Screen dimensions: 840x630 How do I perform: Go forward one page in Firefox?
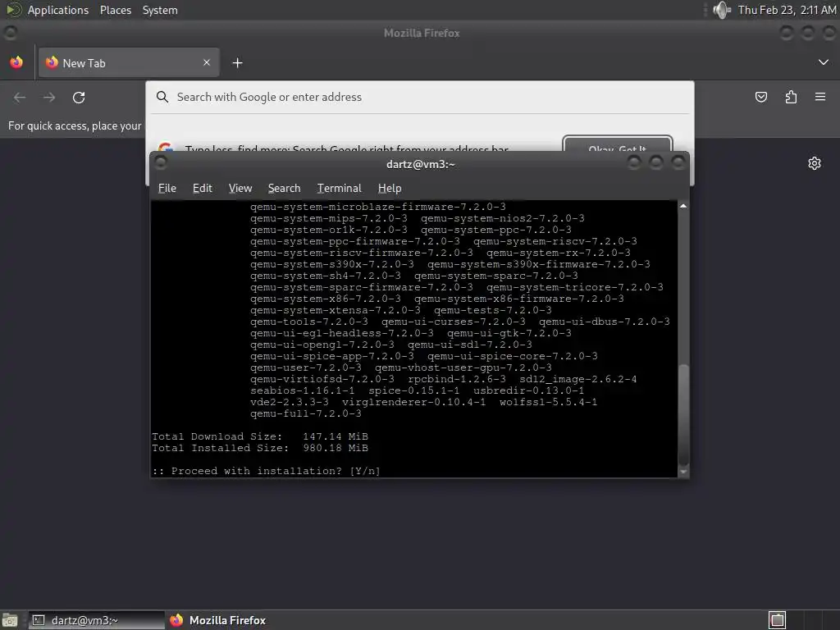(49, 98)
